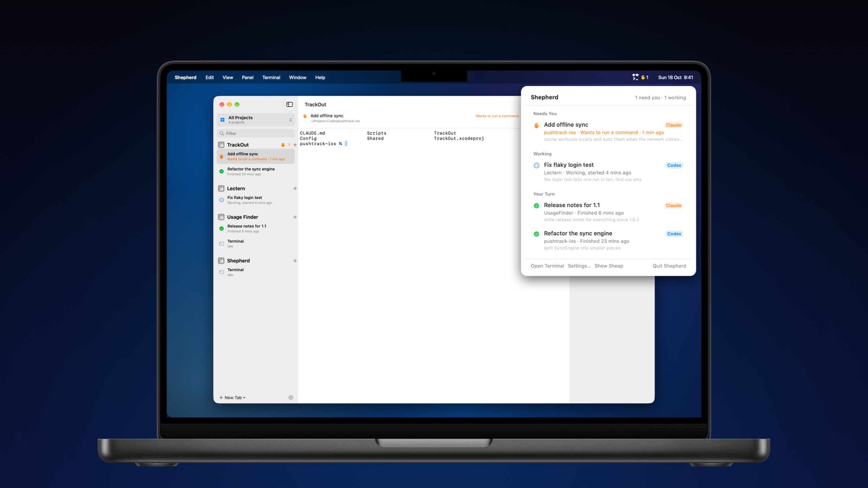
Task: Click the Filter search field
Action: click(256, 133)
